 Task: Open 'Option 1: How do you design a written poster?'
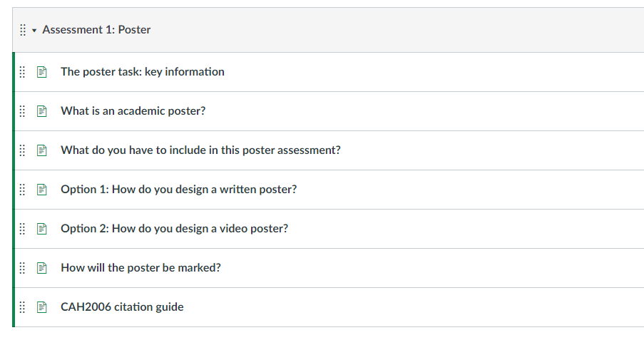click(x=178, y=190)
